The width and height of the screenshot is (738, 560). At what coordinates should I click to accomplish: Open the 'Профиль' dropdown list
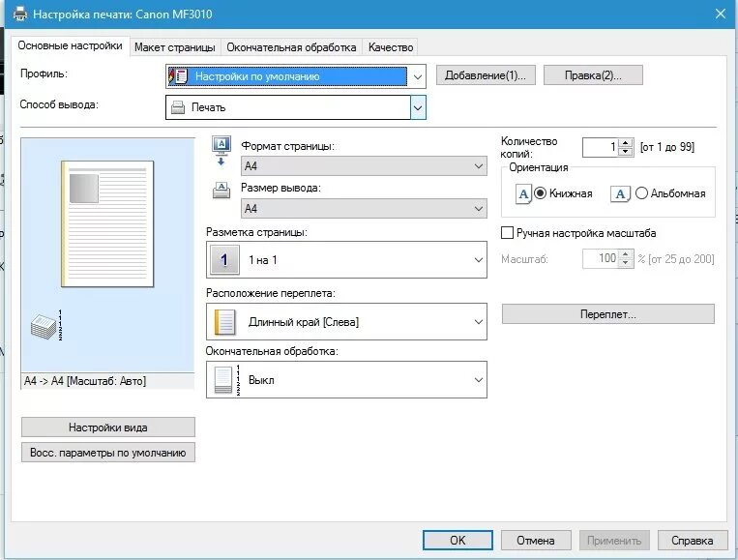coord(417,76)
